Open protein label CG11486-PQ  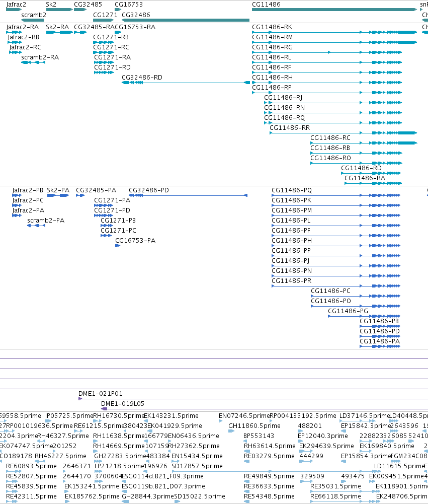click(x=292, y=190)
